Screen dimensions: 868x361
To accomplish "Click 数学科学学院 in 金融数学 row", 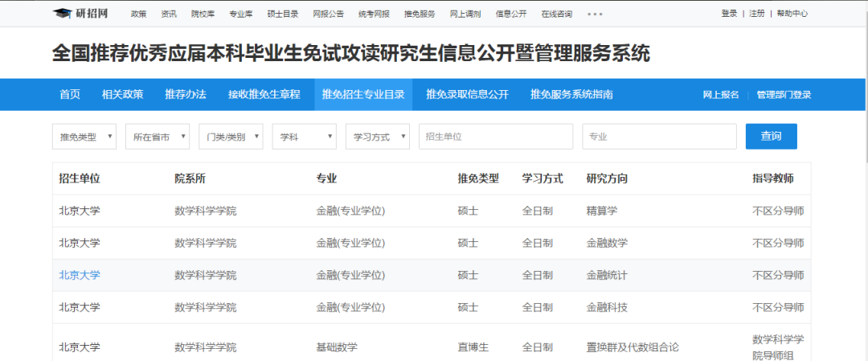I will (206, 243).
